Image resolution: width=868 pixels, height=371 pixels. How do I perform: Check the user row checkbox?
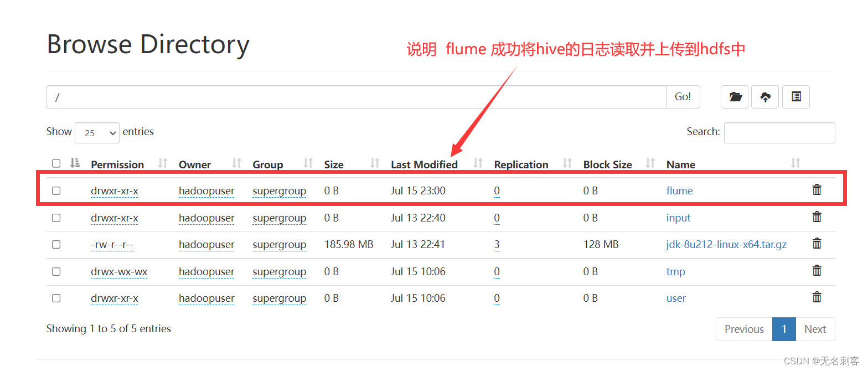click(56, 298)
